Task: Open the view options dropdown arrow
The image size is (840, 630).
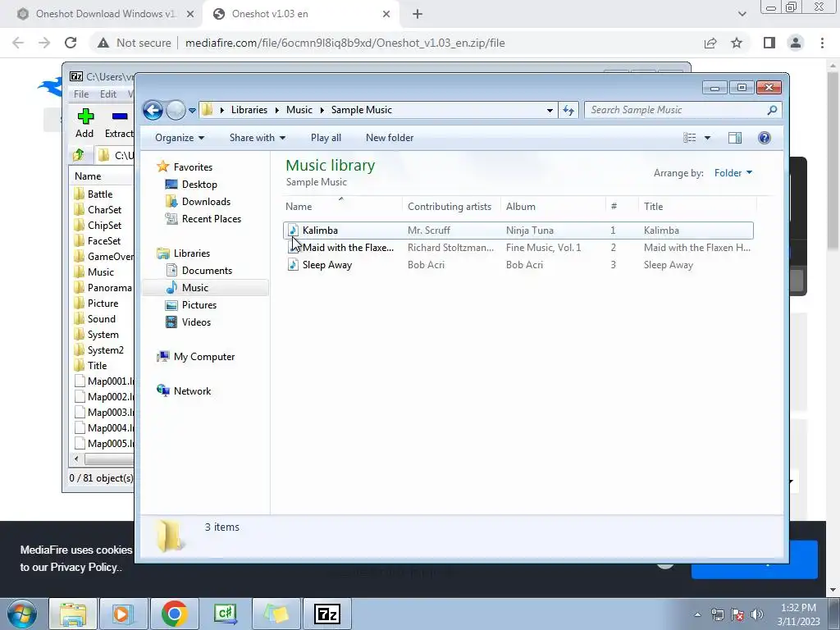Action: coord(707,138)
